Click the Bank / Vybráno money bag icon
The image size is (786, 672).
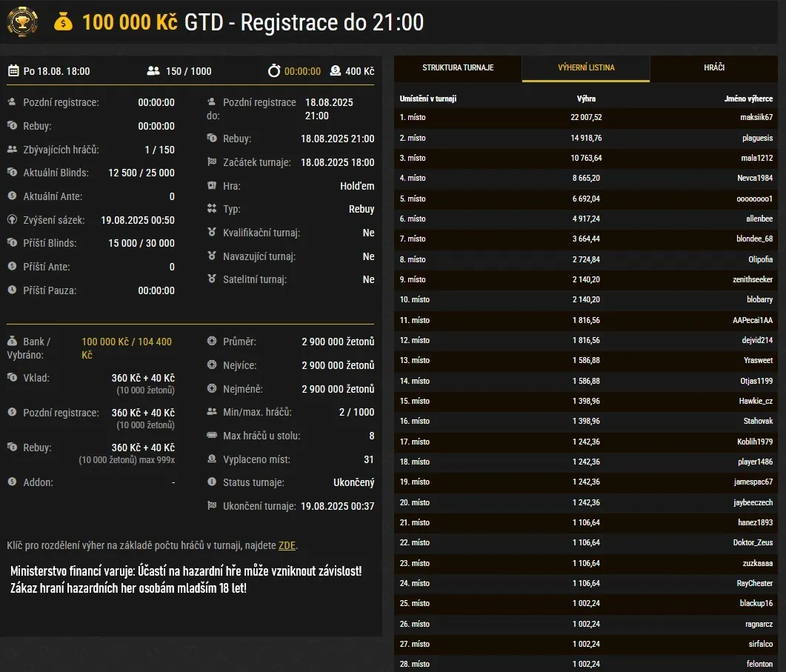(x=12, y=342)
